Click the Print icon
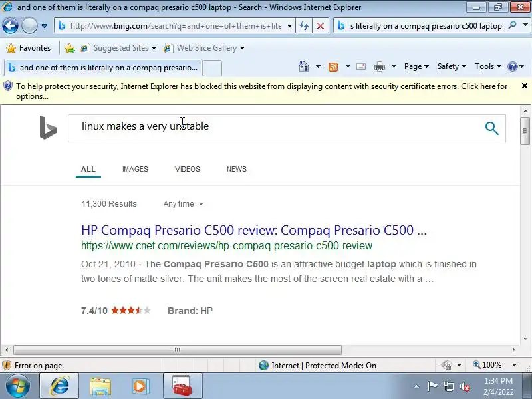The image size is (532, 399). tap(379, 66)
